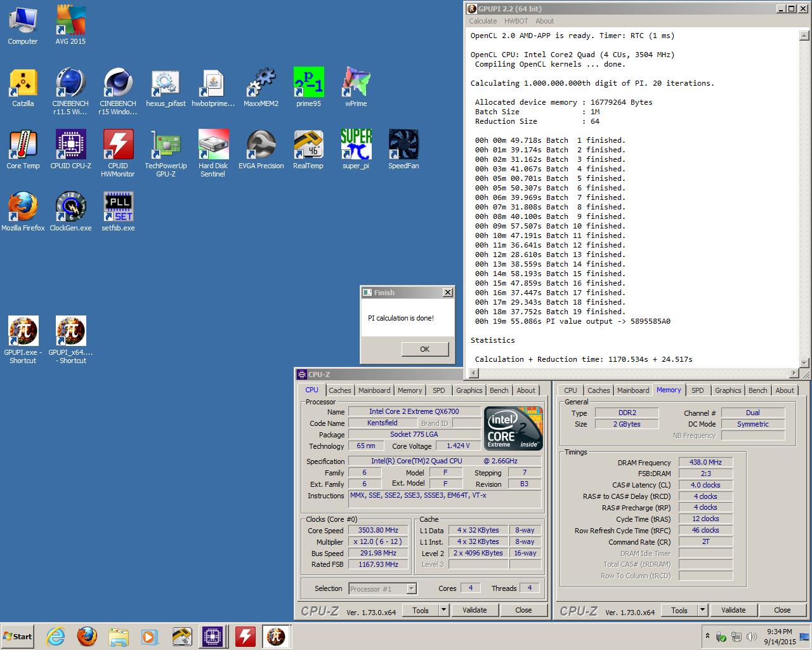
Task: Open Internet Explorer from taskbar
Action: click(x=56, y=637)
